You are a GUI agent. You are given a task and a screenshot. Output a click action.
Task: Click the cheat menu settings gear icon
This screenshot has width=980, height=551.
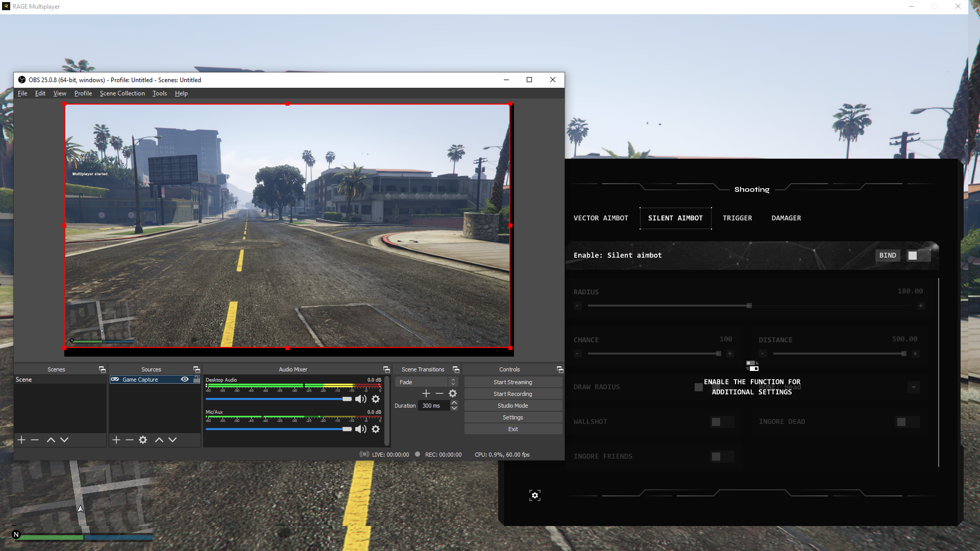pos(534,495)
